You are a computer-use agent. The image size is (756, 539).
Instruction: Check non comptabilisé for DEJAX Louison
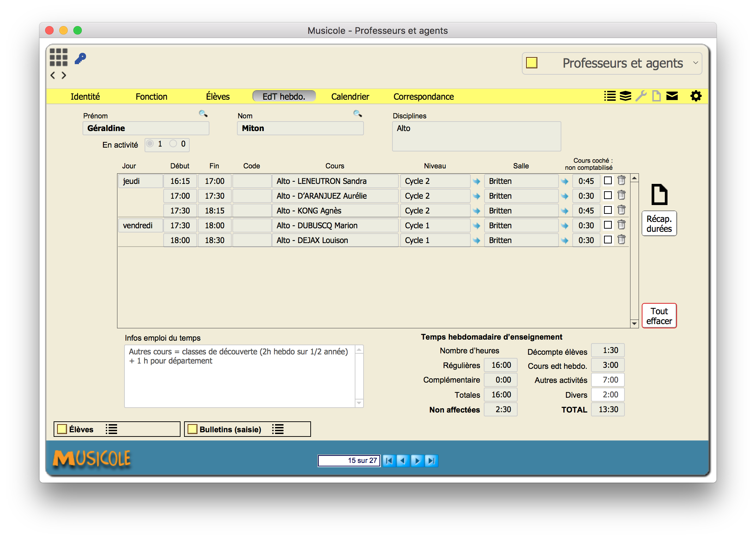pyautogui.click(x=608, y=240)
